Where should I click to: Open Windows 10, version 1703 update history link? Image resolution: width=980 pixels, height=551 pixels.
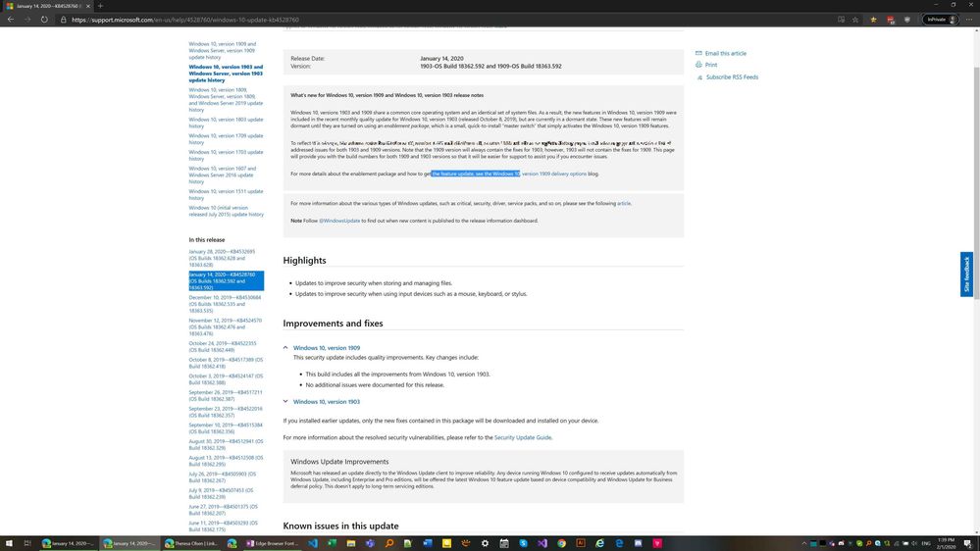[226, 155]
